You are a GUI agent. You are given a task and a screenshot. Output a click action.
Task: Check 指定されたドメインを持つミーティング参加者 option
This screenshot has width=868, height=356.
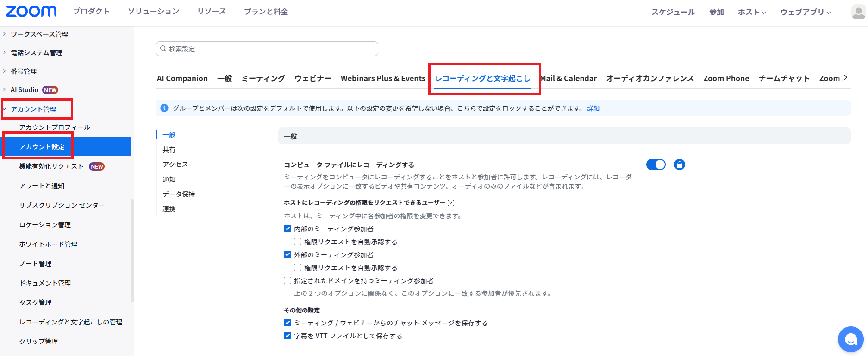click(287, 280)
